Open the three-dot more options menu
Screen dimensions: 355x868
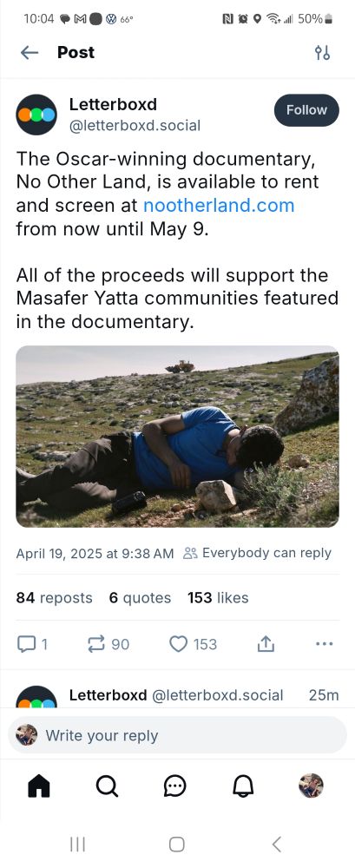[x=324, y=644]
